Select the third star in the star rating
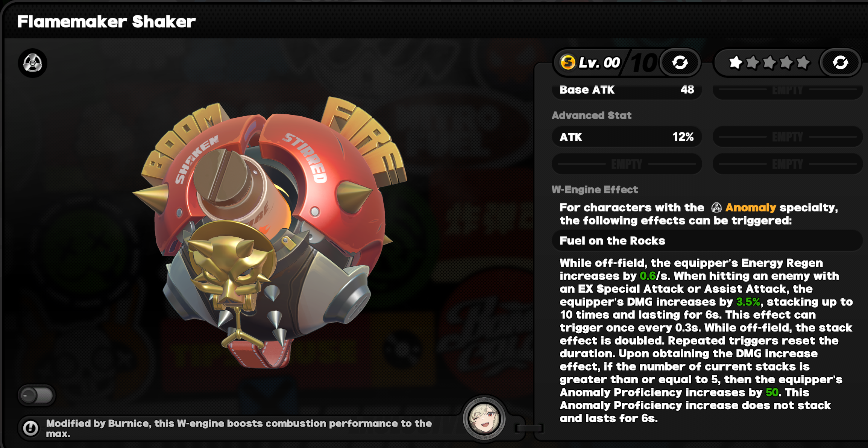The height and width of the screenshot is (448, 868). [x=769, y=62]
